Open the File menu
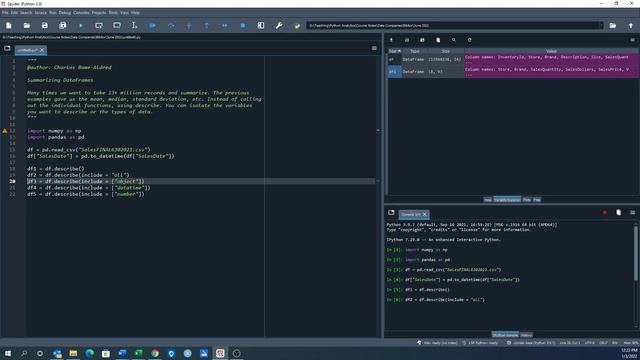The width and height of the screenshot is (640, 360). 5,13
